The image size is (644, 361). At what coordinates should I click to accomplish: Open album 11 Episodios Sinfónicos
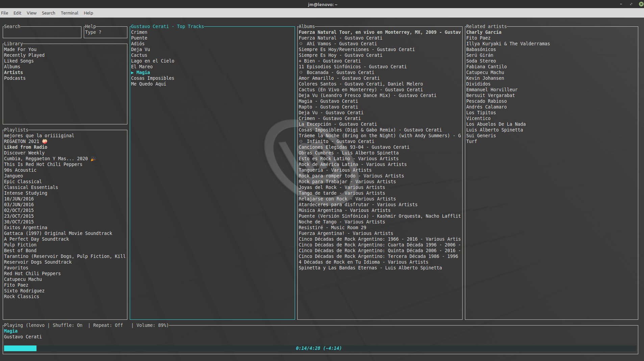pyautogui.click(x=353, y=67)
